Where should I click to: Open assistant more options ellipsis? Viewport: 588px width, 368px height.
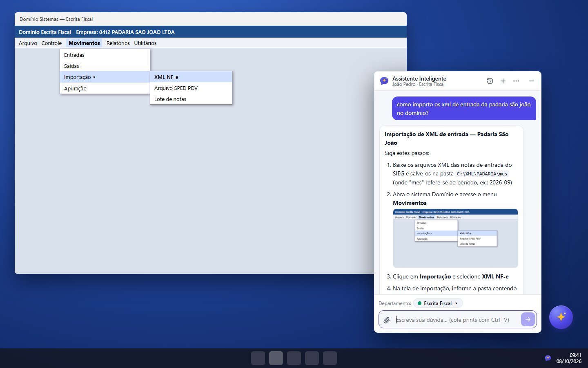516,81
